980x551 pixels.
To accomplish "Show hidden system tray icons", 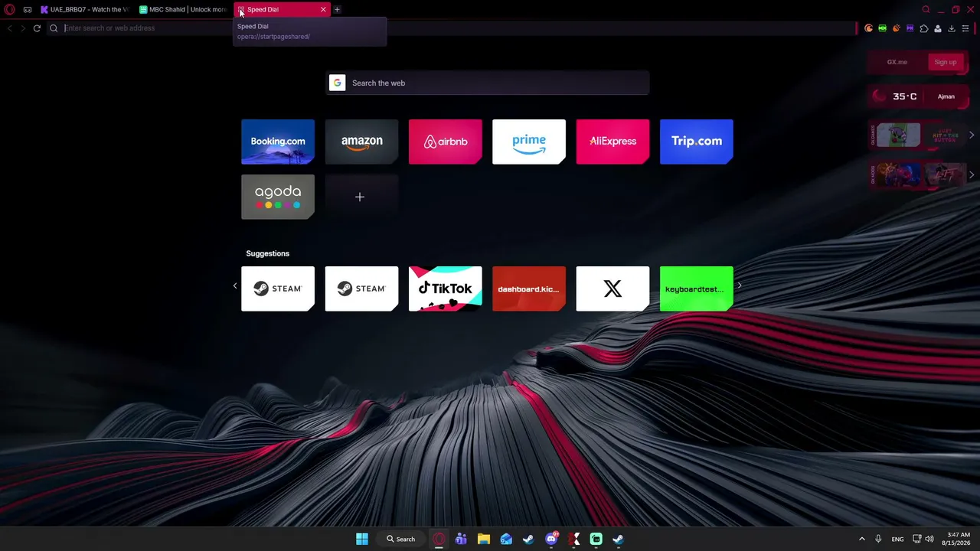I will (x=861, y=539).
